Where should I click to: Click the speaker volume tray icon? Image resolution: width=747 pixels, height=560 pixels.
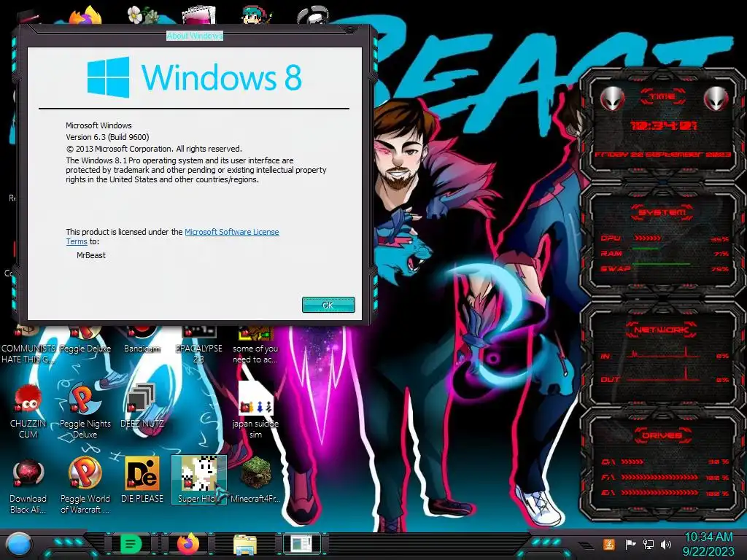coord(666,544)
